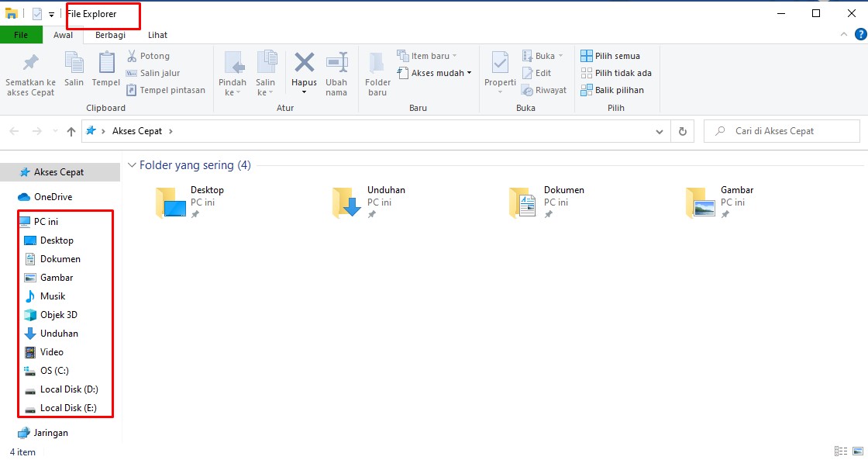Open the Buka dropdown in ribbon
Image resolution: width=868 pixels, height=460 pixels.
(x=542, y=56)
